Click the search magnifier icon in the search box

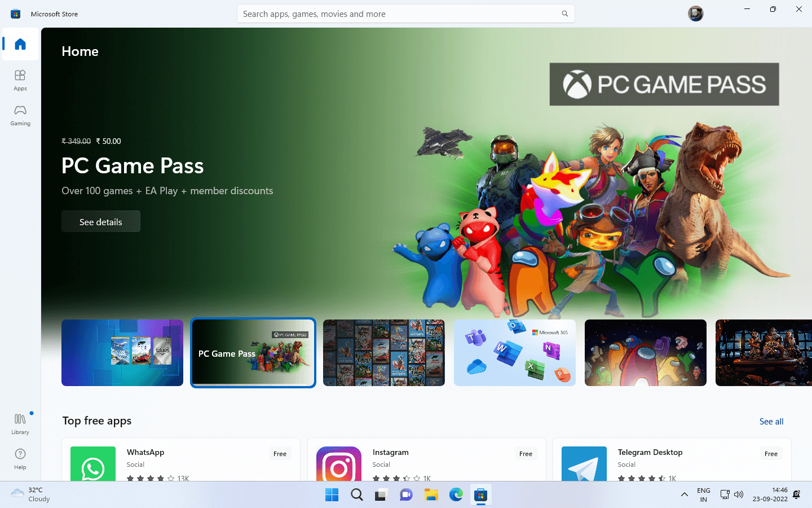(564, 14)
